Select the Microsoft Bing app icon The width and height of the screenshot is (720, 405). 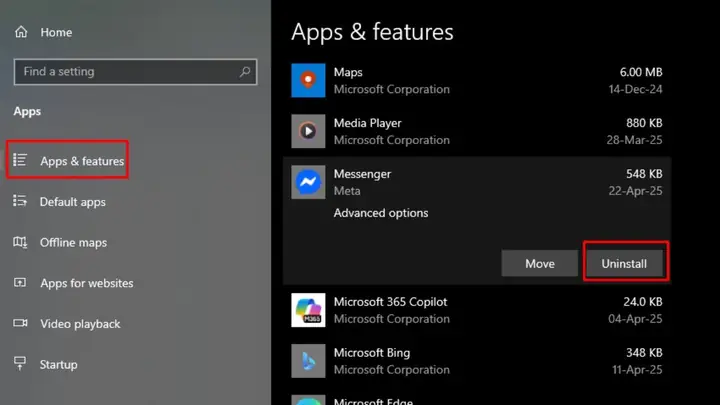(308, 361)
